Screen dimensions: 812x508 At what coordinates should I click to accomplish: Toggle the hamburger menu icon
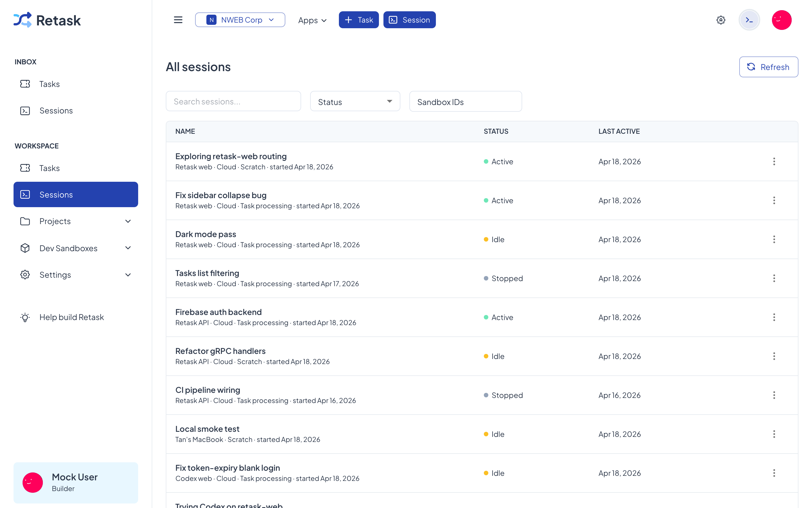pos(178,20)
